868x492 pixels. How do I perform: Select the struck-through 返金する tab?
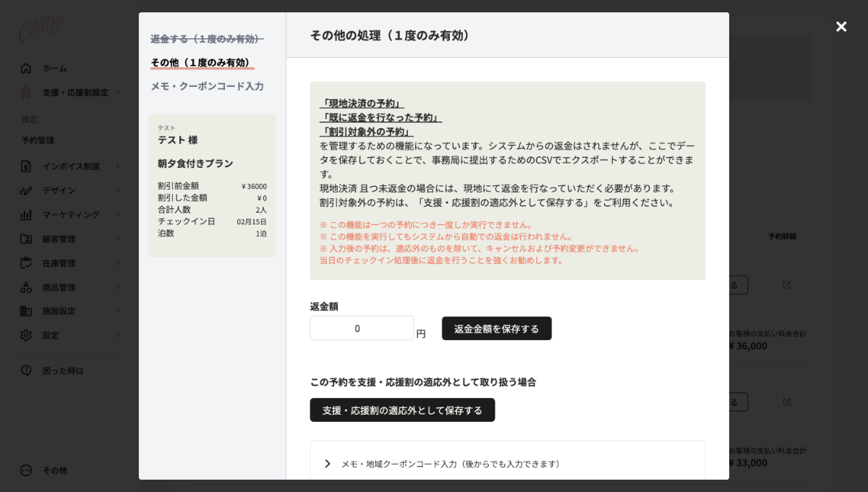pos(206,39)
